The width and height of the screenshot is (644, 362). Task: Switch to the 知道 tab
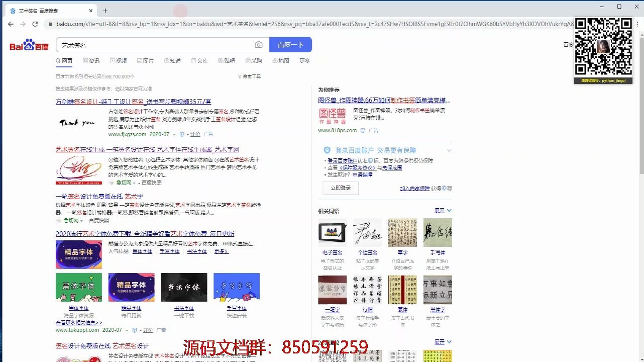[173, 61]
